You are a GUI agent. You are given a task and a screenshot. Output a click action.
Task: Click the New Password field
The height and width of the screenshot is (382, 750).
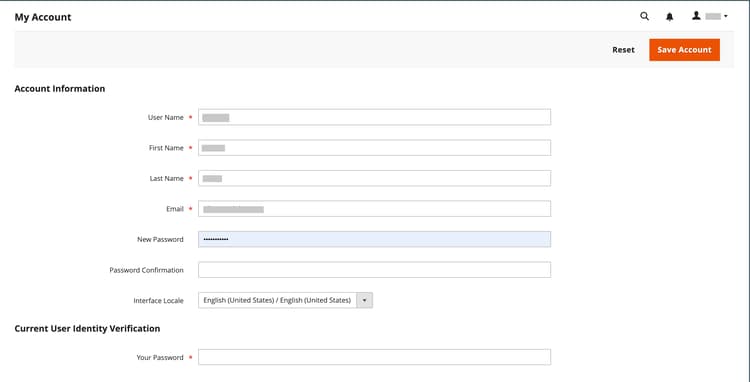tap(375, 239)
